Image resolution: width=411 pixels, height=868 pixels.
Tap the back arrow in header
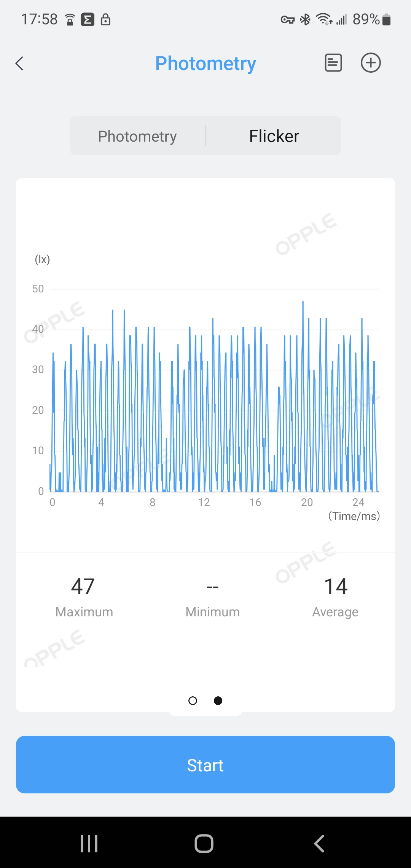click(x=20, y=63)
